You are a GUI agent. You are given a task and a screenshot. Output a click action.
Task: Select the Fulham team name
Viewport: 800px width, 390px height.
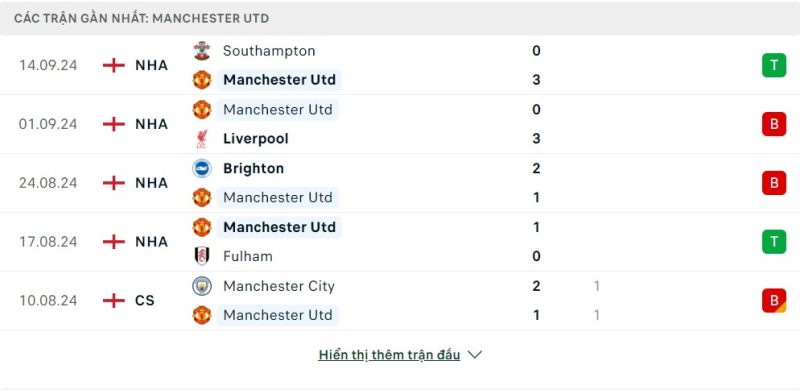coord(248,256)
